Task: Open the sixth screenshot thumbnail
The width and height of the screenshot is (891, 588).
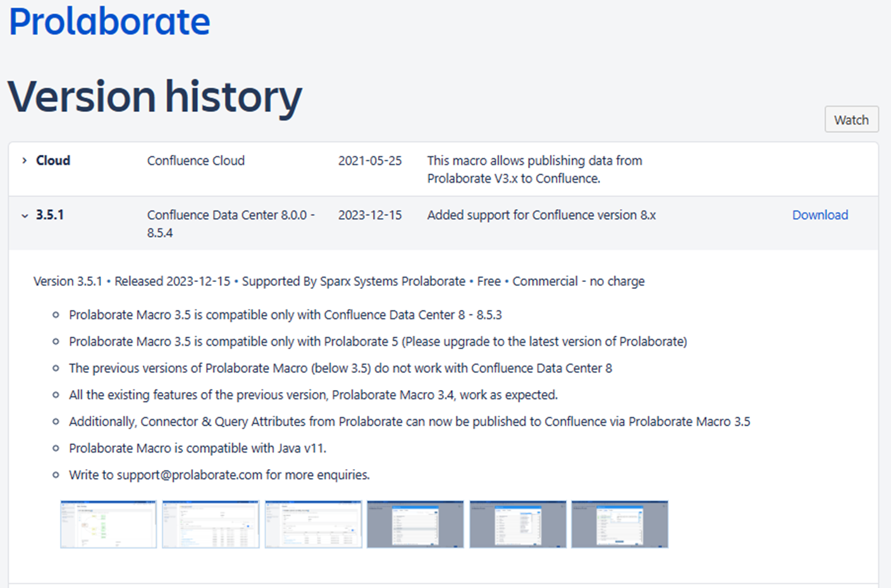Action: tap(620, 524)
